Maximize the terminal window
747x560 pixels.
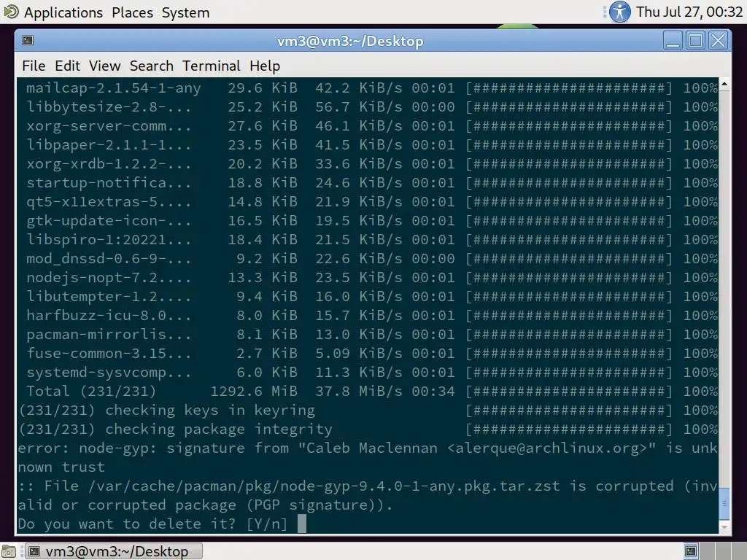[695, 41]
